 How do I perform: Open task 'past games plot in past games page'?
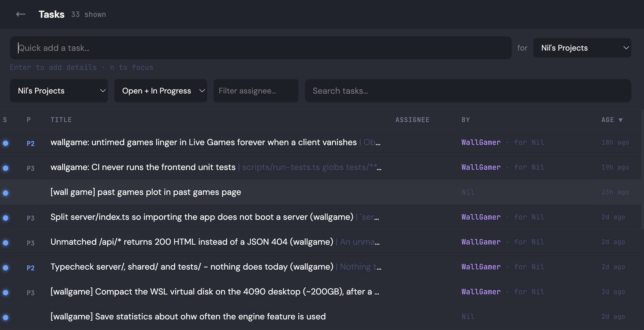coord(146,192)
